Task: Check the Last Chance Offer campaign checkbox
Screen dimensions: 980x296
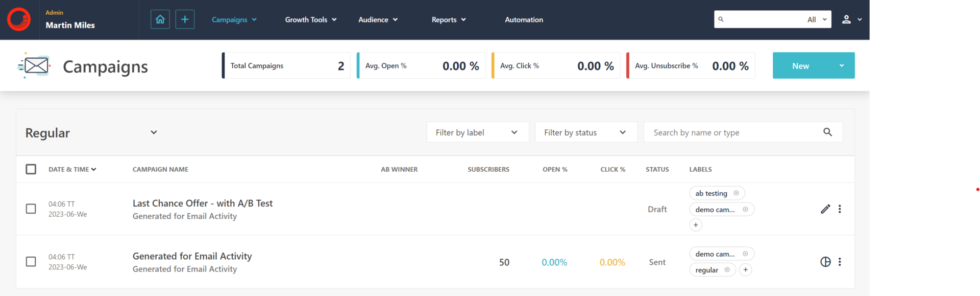Action: [31, 209]
